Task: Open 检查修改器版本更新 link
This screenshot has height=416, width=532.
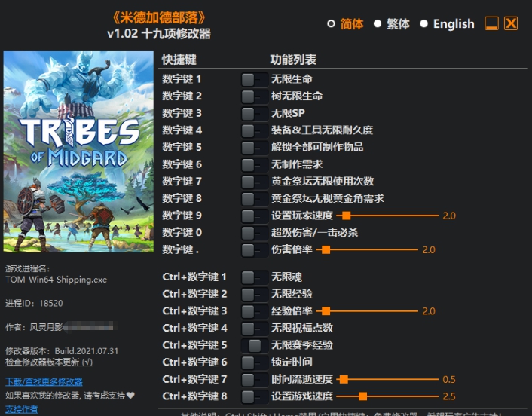Action: 49,362
